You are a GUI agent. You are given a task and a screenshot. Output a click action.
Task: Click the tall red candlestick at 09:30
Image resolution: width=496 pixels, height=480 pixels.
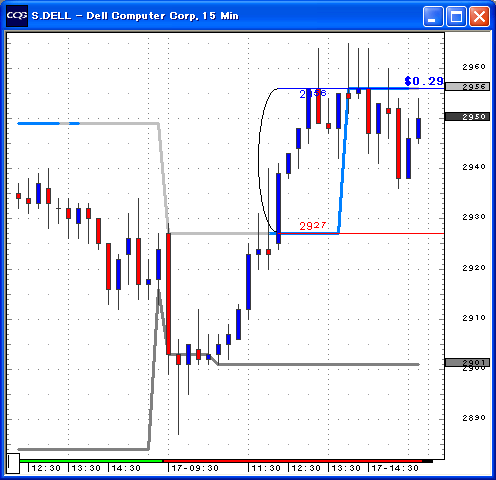click(x=169, y=294)
